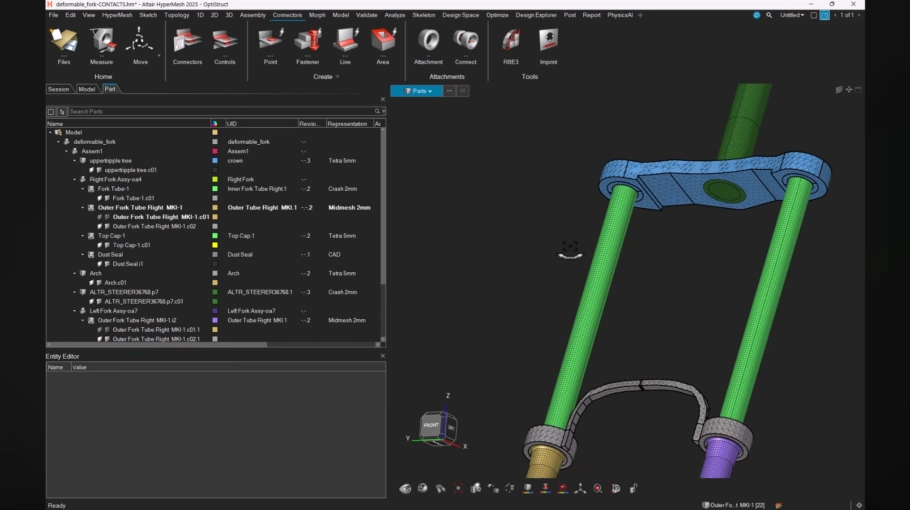
Task: Click the search icon in Search Parts field
Action: 377,111
